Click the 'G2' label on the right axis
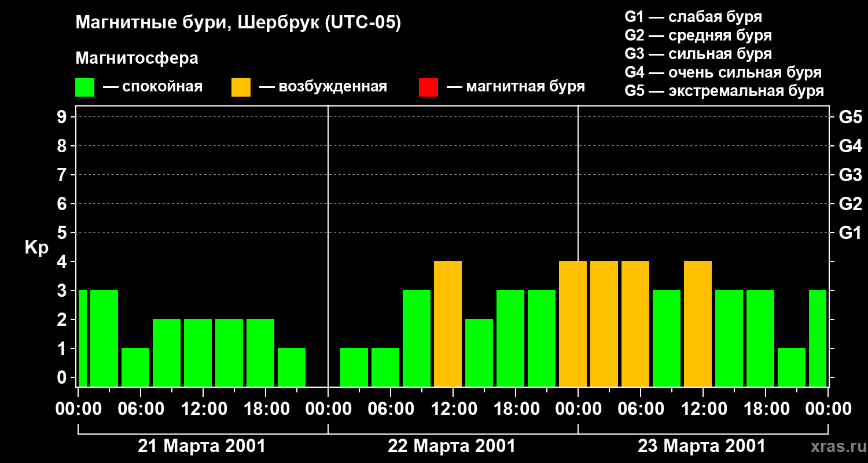Screen dimensions: 868x463 (851, 204)
